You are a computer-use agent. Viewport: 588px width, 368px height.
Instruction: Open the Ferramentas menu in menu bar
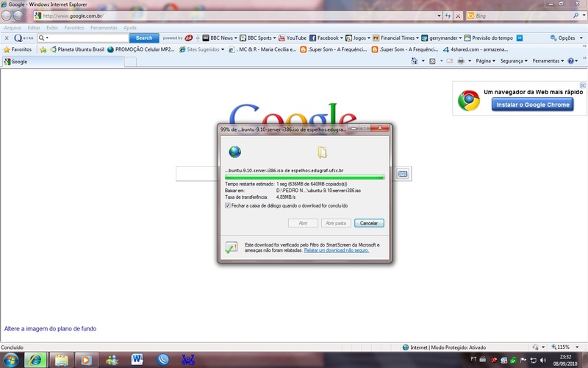pos(104,28)
